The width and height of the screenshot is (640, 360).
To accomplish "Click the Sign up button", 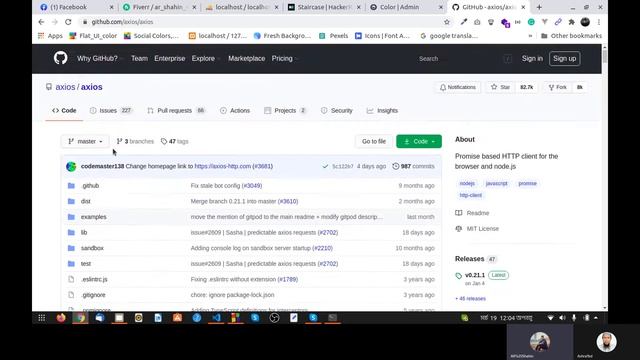I will [564, 58].
